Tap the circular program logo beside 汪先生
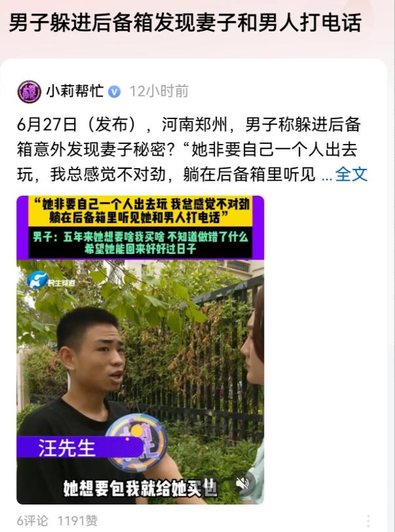Image resolution: width=395 pixels, height=532 pixels. 137,442
